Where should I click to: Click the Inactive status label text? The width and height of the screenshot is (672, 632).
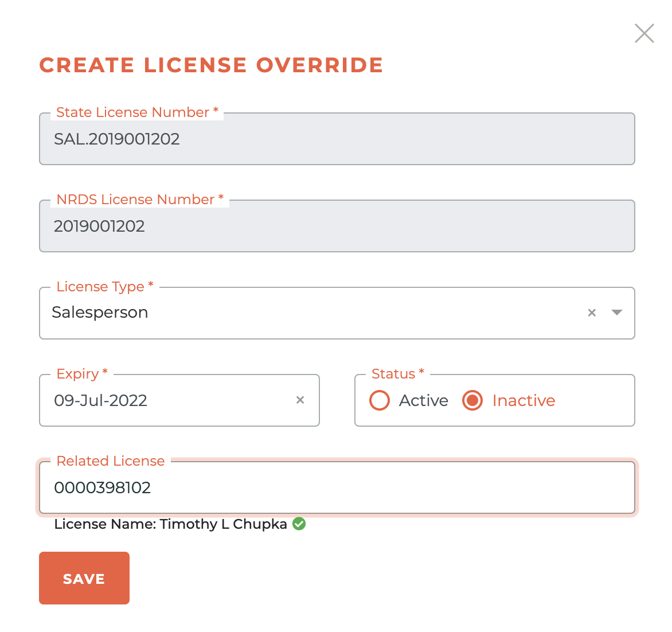pos(523,400)
